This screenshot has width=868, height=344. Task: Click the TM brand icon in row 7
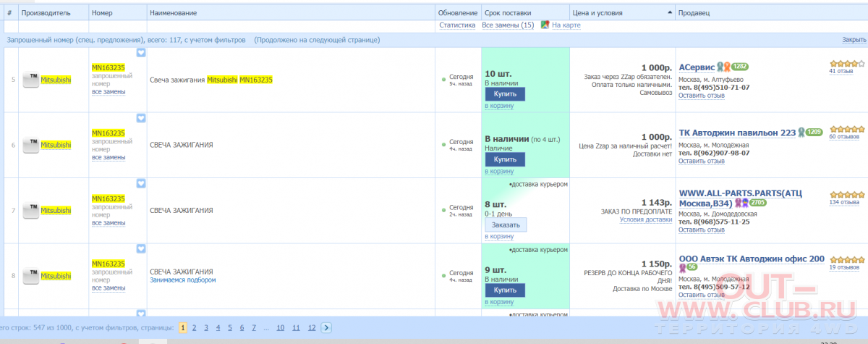point(31,210)
